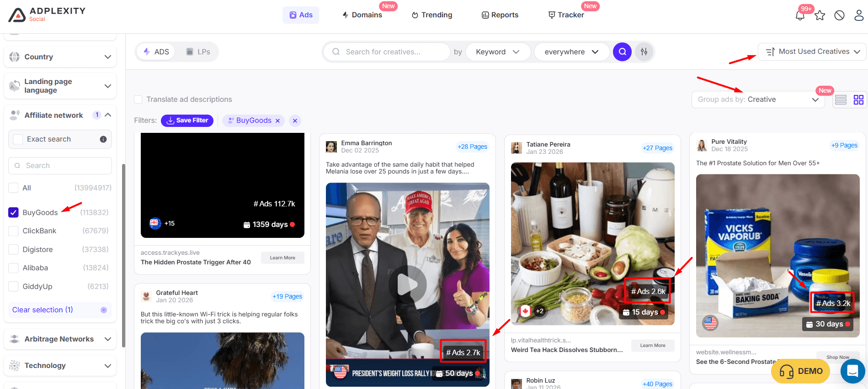Uncheck the BuyGoods checkbox

14,212
